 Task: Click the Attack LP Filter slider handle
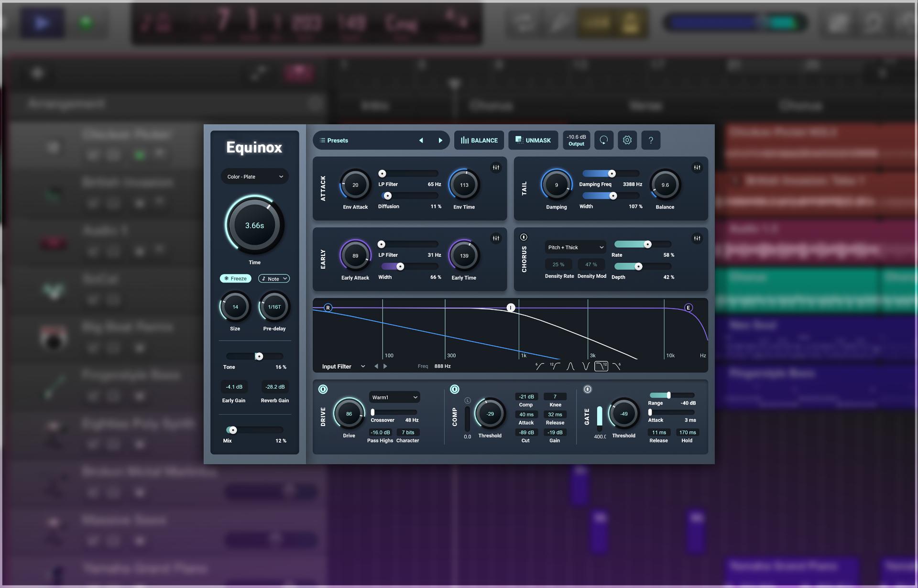click(x=382, y=174)
